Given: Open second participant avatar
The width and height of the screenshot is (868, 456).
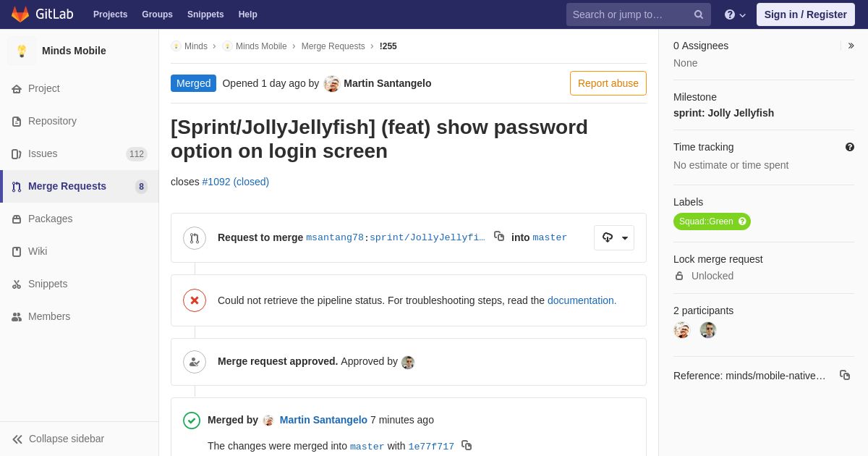Looking at the screenshot, I should click(x=708, y=330).
